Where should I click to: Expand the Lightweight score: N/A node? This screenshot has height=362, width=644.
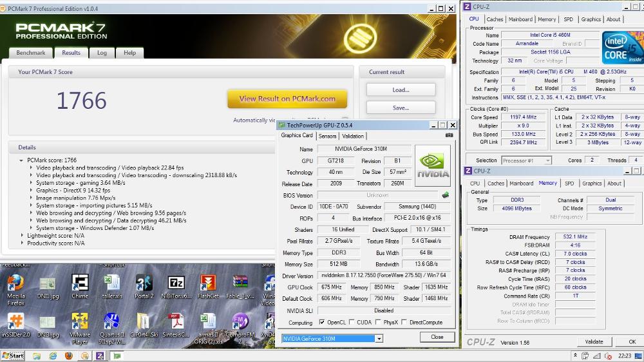(22, 236)
